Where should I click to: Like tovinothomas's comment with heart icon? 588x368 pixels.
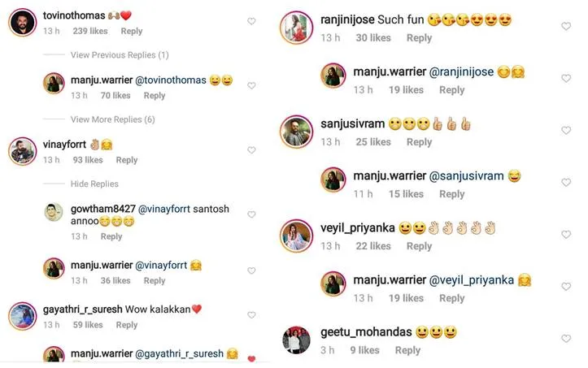tap(251, 21)
